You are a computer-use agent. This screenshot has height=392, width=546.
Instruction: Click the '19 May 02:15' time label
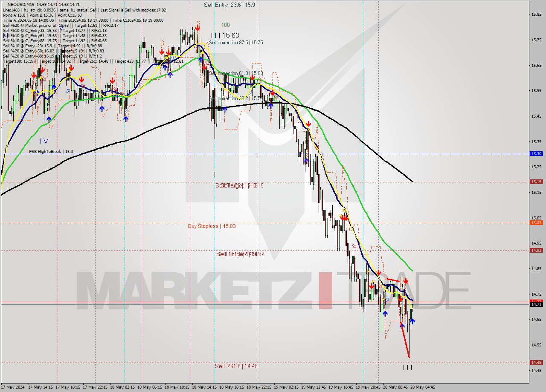pos(287,387)
